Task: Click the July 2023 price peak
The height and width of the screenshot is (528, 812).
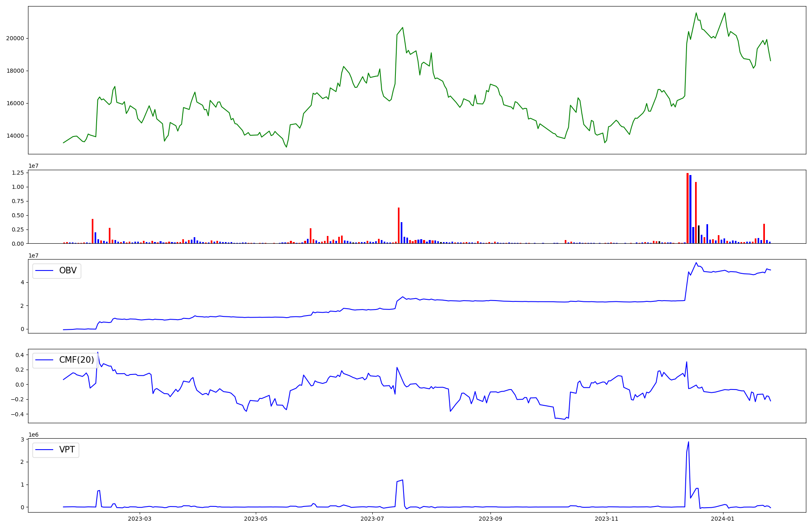Action: click(402, 28)
